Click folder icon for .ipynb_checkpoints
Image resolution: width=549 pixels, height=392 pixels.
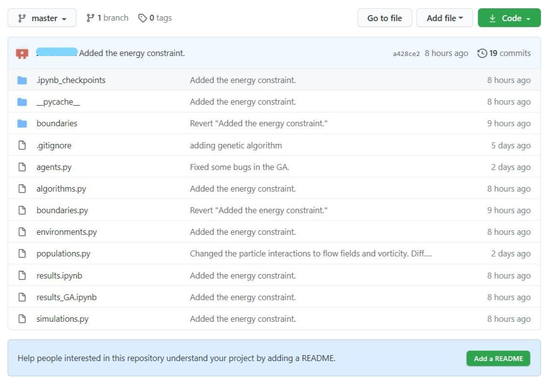(22, 80)
